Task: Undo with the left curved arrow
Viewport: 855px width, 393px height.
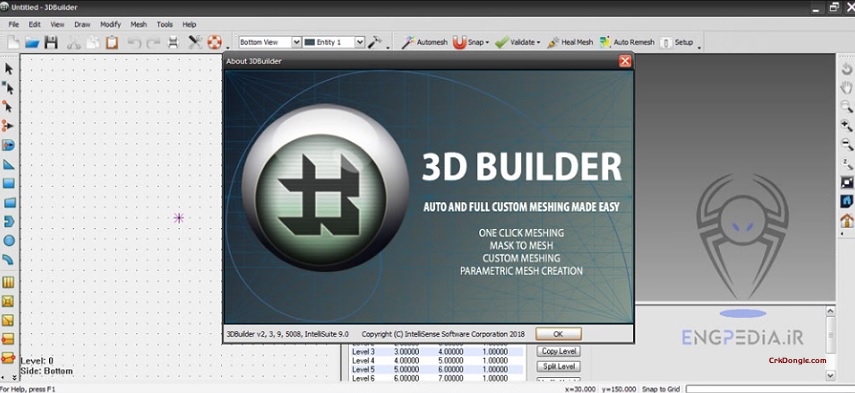Action: (x=134, y=42)
